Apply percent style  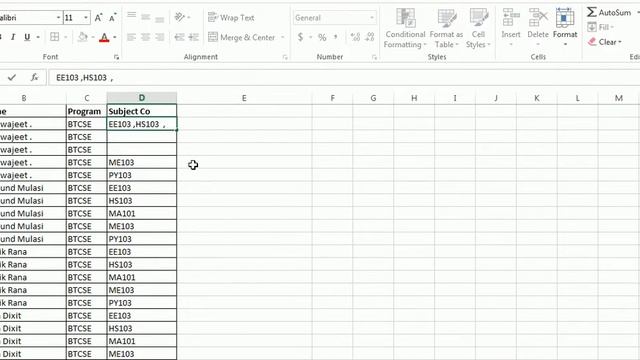(x=322, y=37)
